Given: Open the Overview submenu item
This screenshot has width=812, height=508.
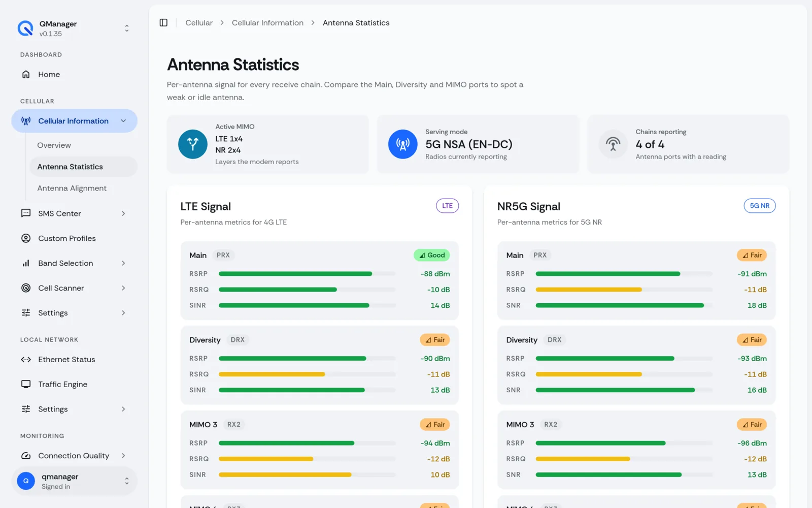Looking at the screenshot, I should coord(83,145).
